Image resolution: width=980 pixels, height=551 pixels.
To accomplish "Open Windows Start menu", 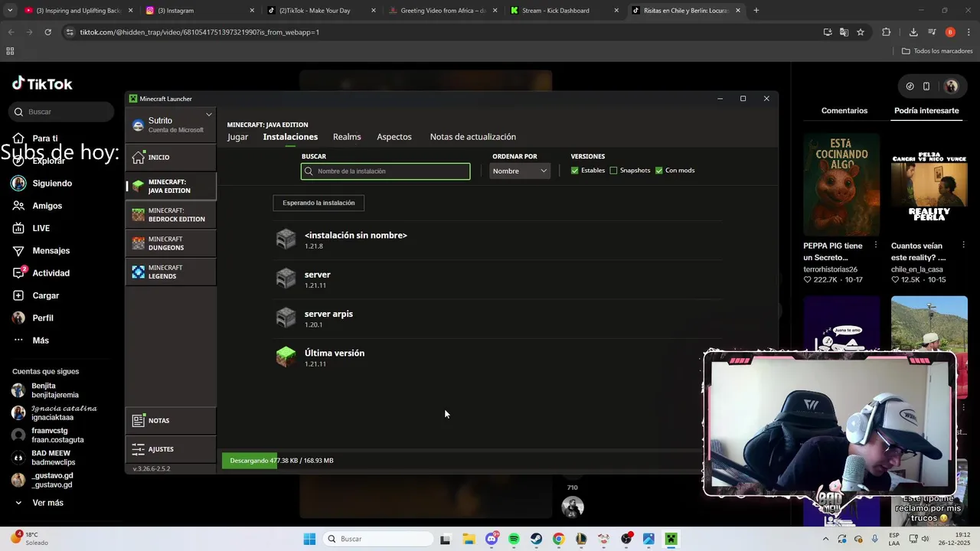I will (309, 539).
